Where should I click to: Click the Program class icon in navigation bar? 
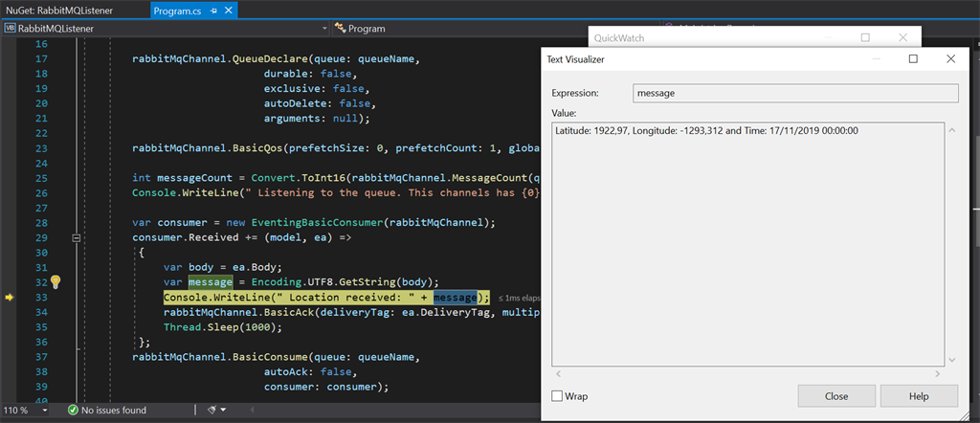click(340, 29)
